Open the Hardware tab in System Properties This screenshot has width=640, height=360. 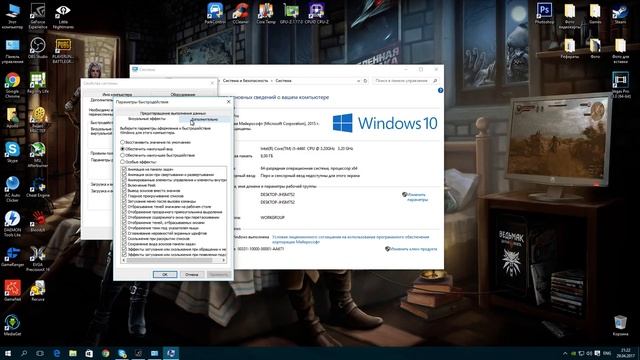182,94
